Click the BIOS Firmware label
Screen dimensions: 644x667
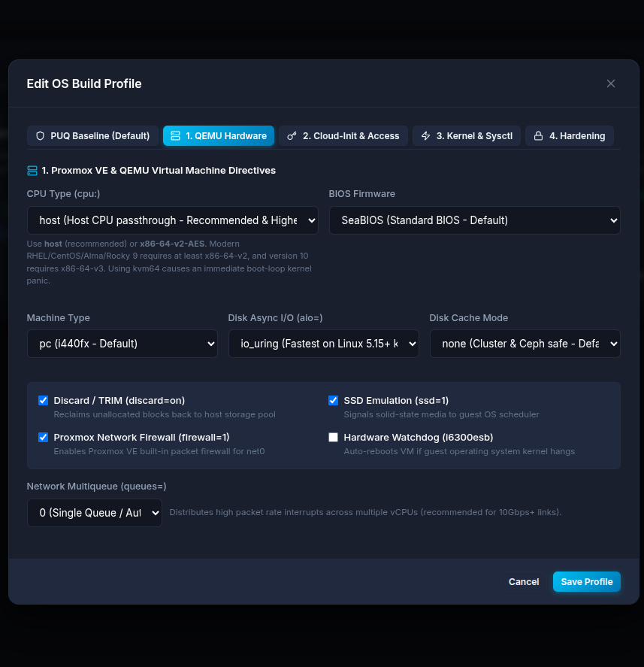click(x=361, y=194)
